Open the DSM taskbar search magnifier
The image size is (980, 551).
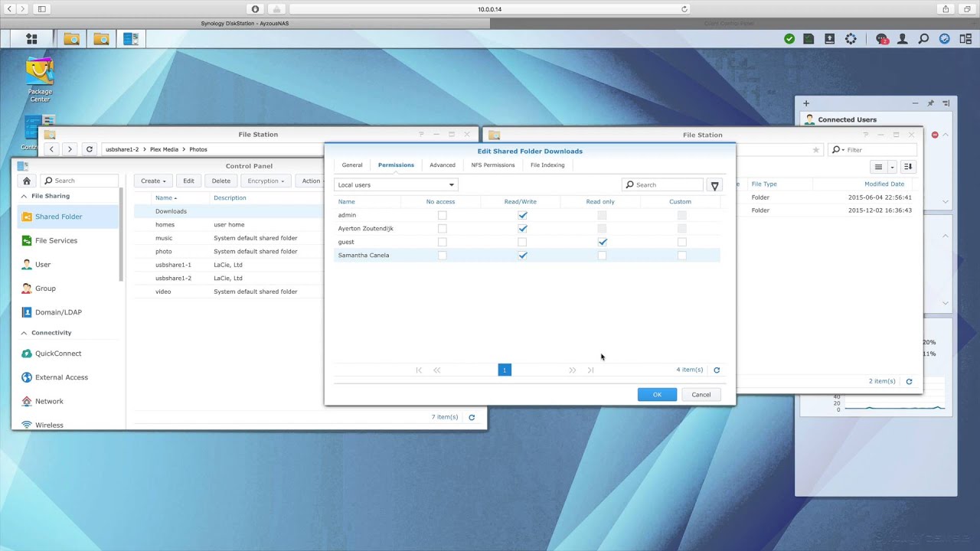point(923,39)
